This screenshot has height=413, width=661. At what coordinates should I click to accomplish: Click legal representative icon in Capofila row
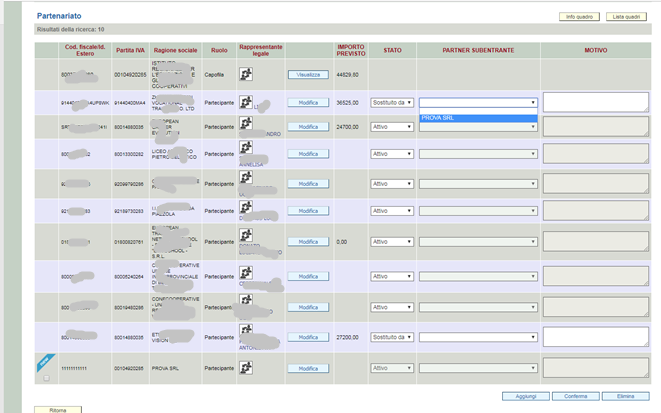click(246, 74)
